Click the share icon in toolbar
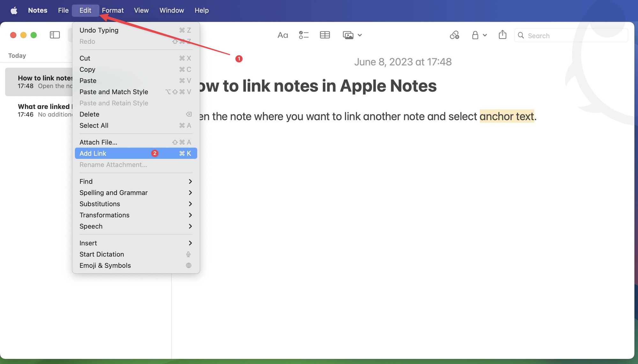 pyautogui.click(x=503, y=35)
